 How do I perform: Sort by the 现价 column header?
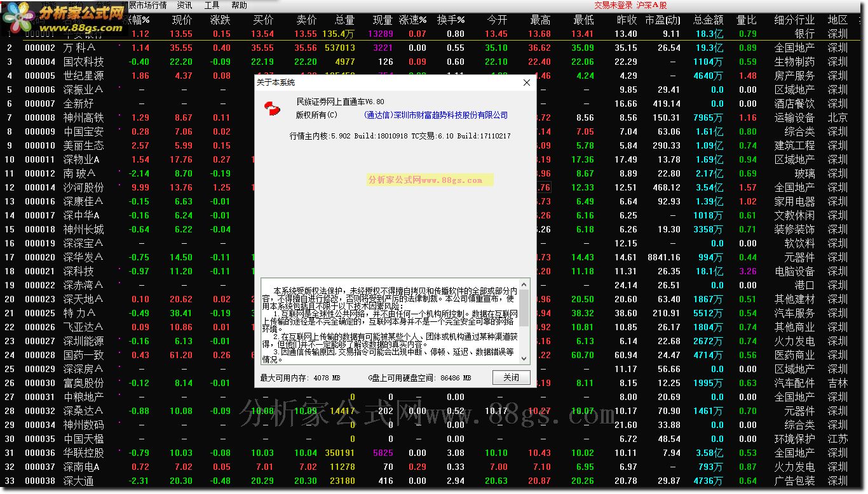tap(182, 20)
